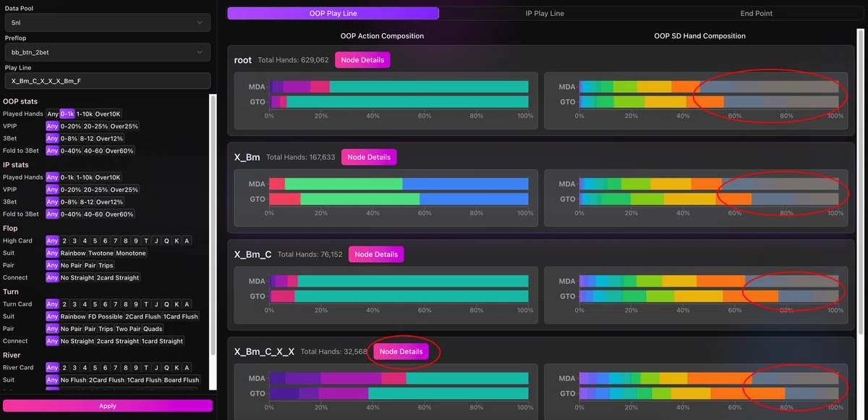This screenshot has height=420, width=868.
Task: Select 2Card Flush for Turn Suit
Action: pos(142,317)
